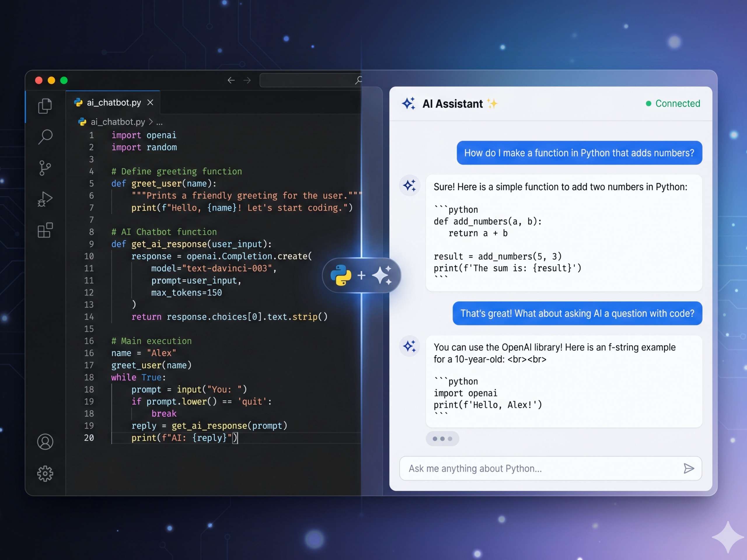Click the 'return response.choices[0].text.strip()' line
Screen dimensions: 747x560
(229, 317)
